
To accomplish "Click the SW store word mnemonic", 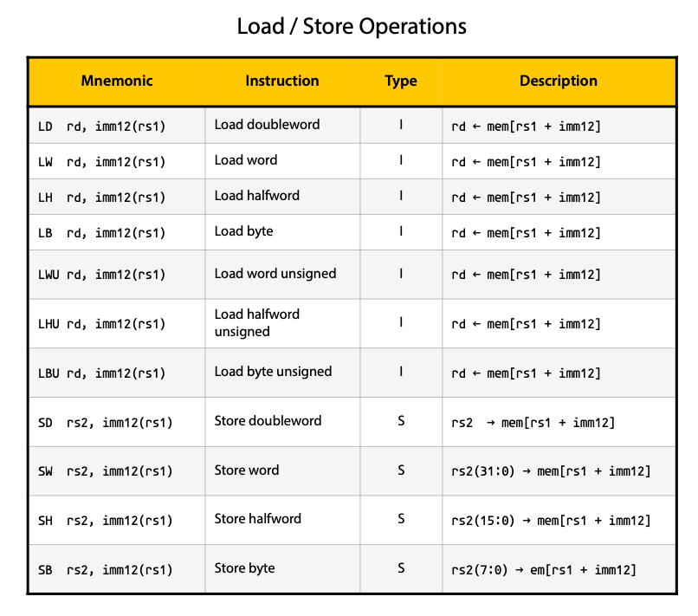I will (117, 470).
